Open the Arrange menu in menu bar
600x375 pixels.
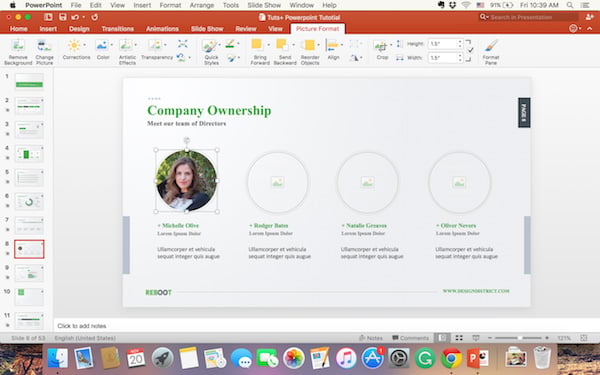coord(202,5)
